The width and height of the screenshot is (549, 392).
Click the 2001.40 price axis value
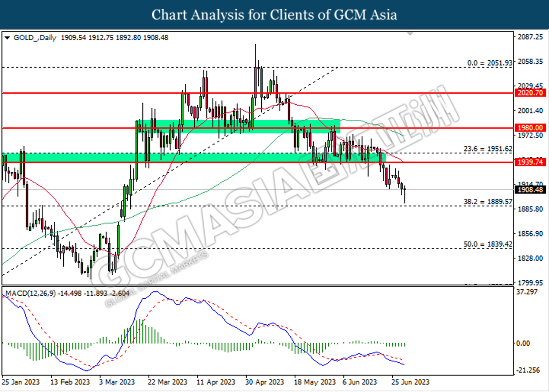tap(530, 111)
